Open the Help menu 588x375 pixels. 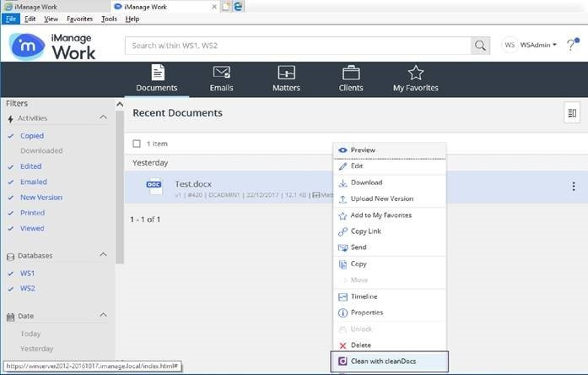[132, 19]
